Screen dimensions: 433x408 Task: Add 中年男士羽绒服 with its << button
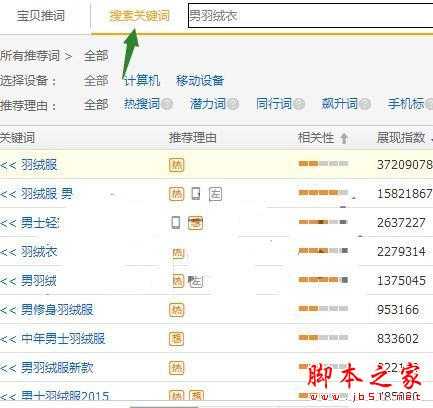click(x=8, y=339)
